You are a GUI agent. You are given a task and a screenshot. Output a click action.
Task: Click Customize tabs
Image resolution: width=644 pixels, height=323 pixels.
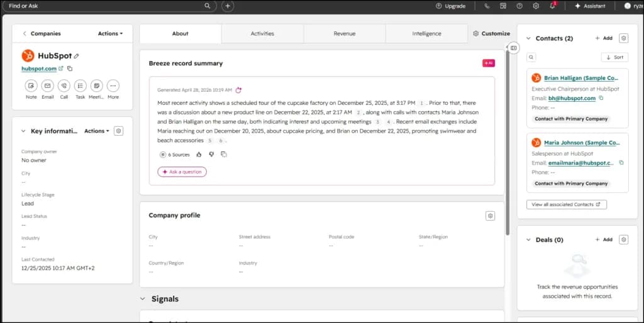click(x=491, y=34)
